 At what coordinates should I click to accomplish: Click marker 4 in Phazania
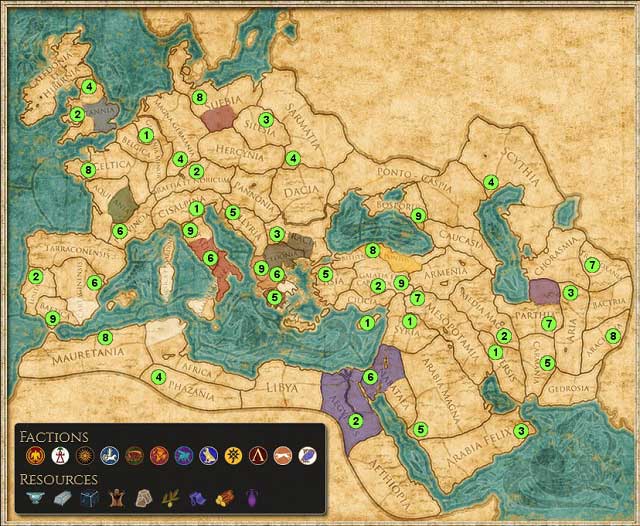click(x=157, y=377)
